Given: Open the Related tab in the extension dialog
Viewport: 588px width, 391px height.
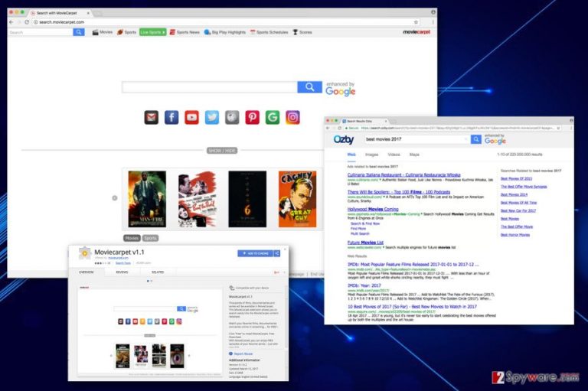Looking at the screenshot, I should [158, 272].
